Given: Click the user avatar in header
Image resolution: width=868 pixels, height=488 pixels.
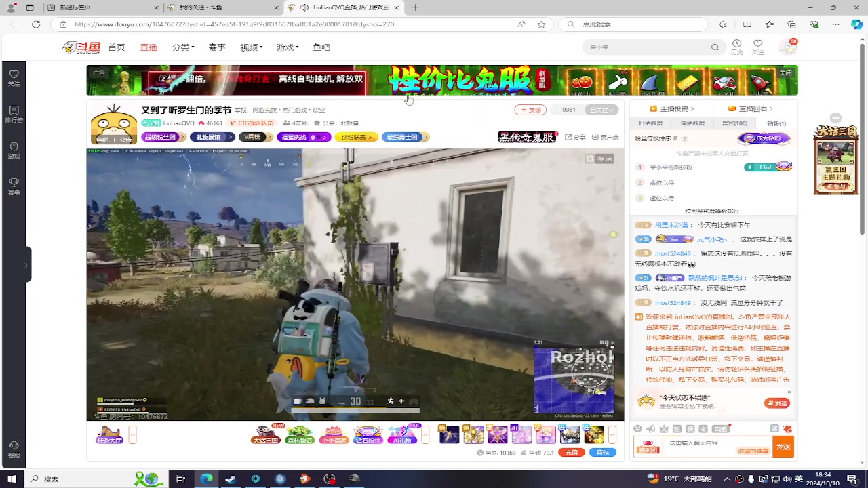Looking at the screenshot, I should (x=788, y=47).
